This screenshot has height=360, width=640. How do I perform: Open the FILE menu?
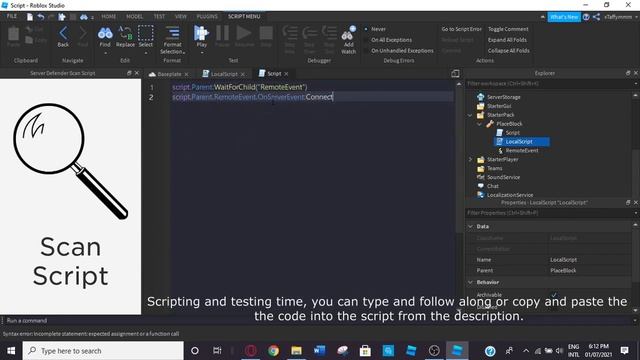pos(12,16)
